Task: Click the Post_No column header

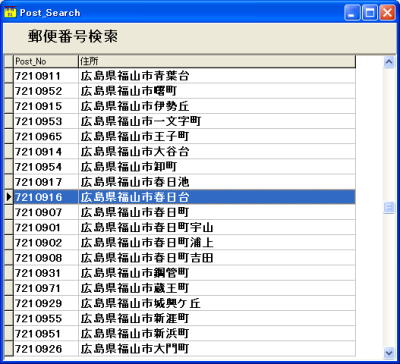Action: pyautogui.click(x=46, y=61)
